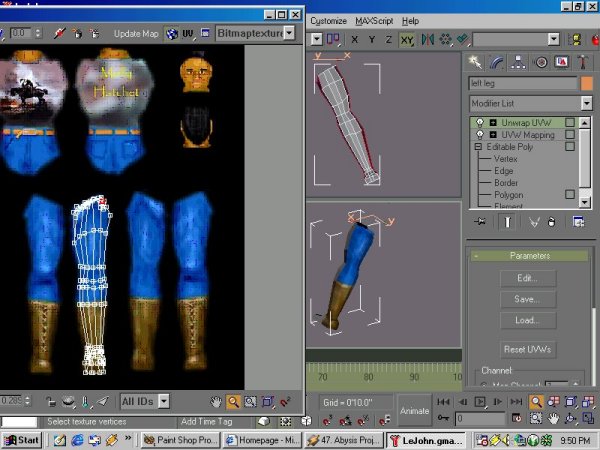Open the Help menu
The height and width of the screenshot is (450, 600).
click(410, 21)
